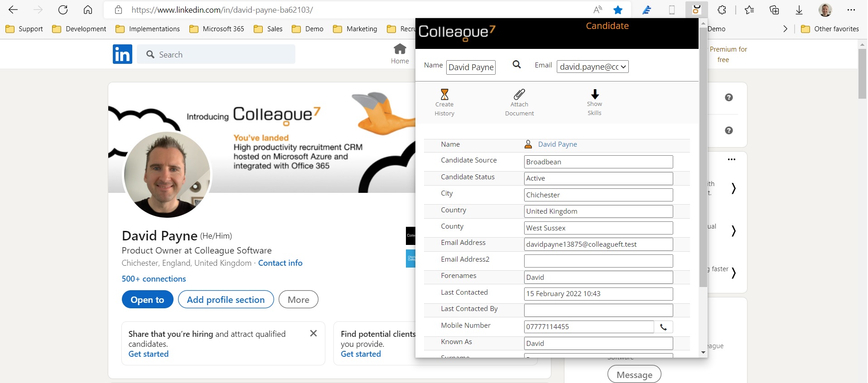The height and width of the screenshot is (383, 868).
Task: Click the phone dial icon beside Mobile Number
Action: point(663,327)
